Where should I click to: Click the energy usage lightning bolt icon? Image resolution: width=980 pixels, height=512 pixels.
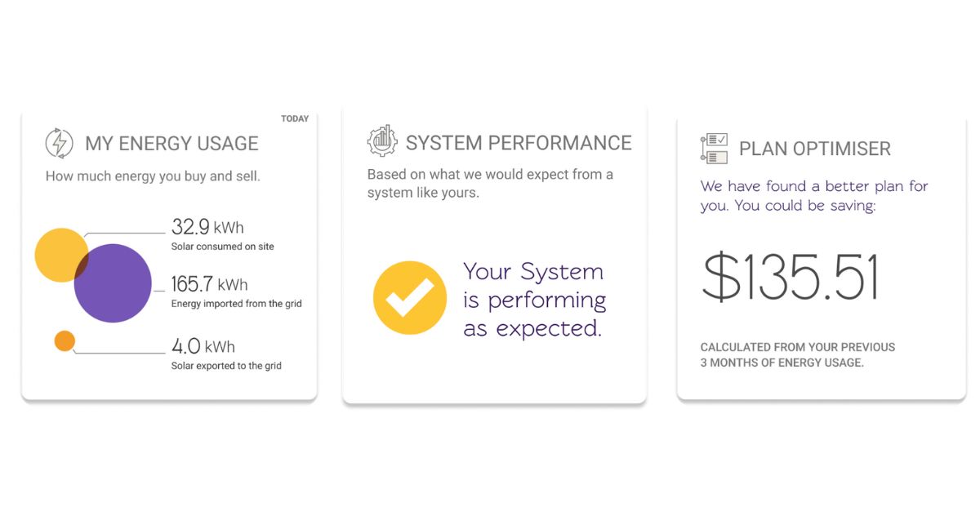coord(59,143)
